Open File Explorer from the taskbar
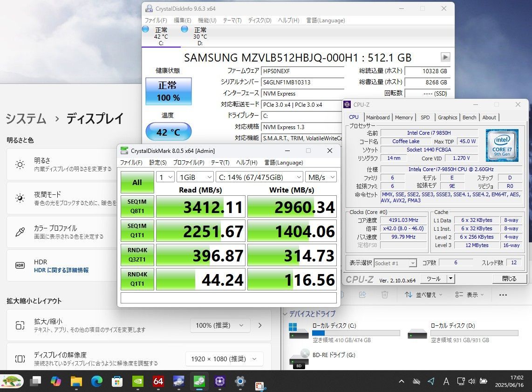 [76, 381]
